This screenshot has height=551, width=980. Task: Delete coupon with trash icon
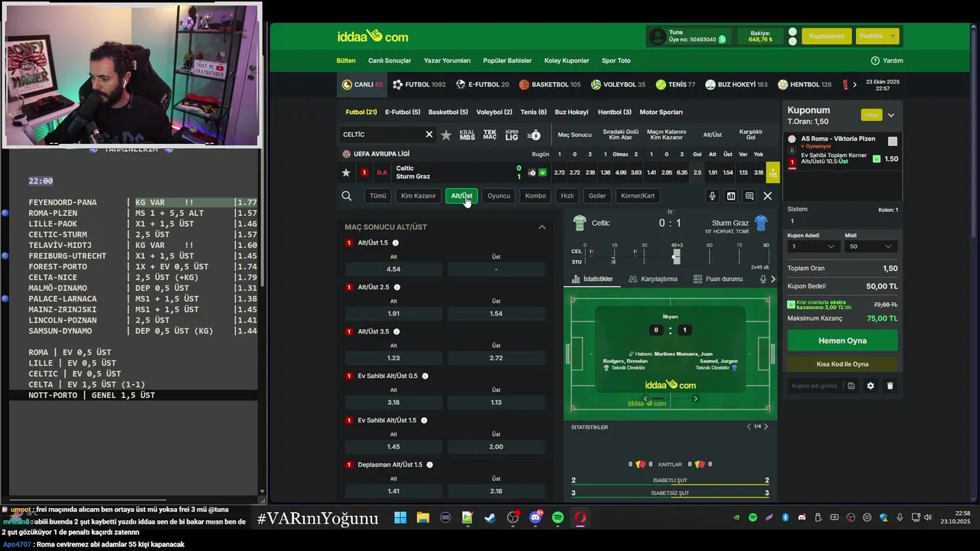[890, 386]
